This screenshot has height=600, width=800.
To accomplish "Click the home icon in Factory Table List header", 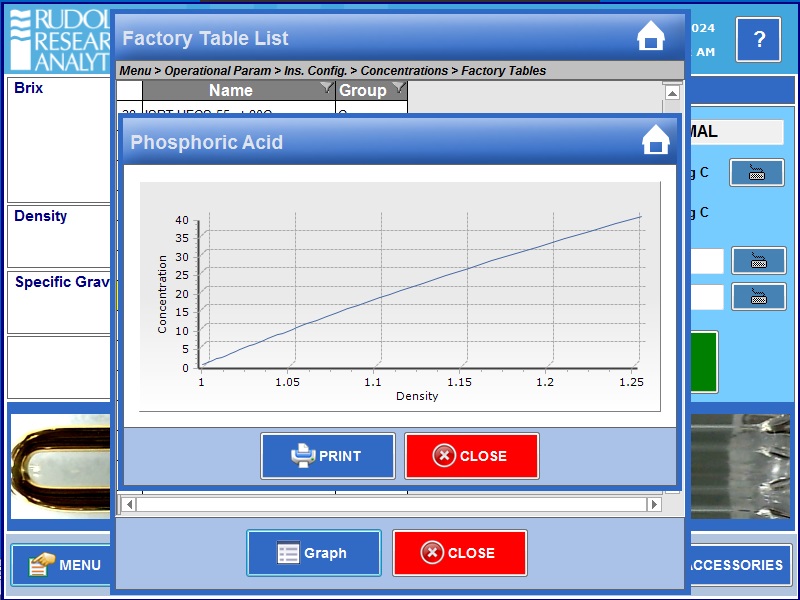I will point(651,36).
